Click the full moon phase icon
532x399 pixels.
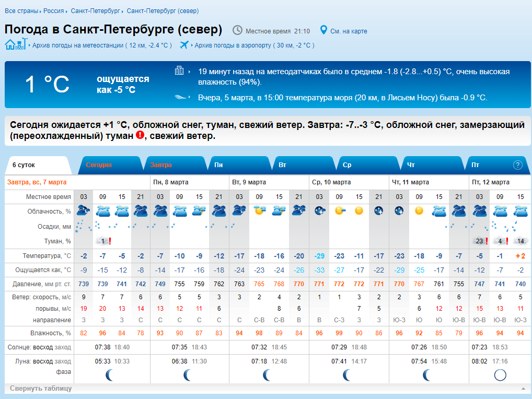[x=500, y=375]
